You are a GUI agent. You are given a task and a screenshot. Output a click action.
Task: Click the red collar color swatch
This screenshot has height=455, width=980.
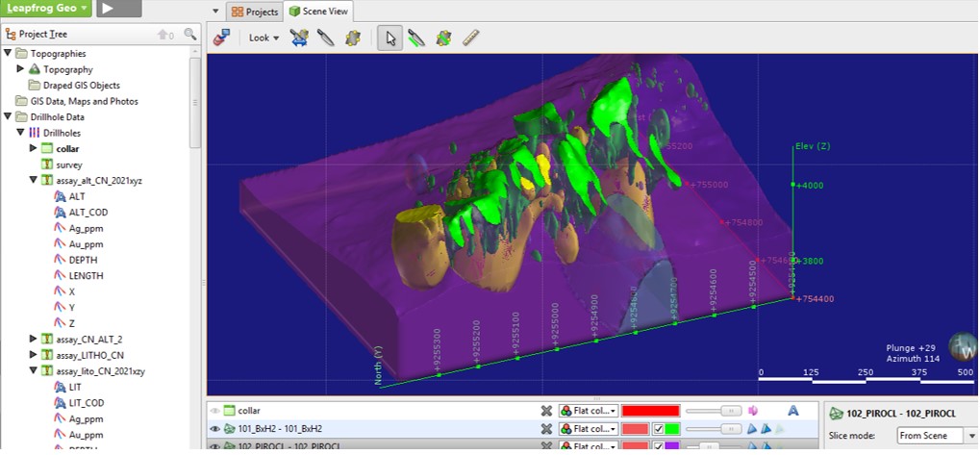pyautogui.click(x=650, y=411)
